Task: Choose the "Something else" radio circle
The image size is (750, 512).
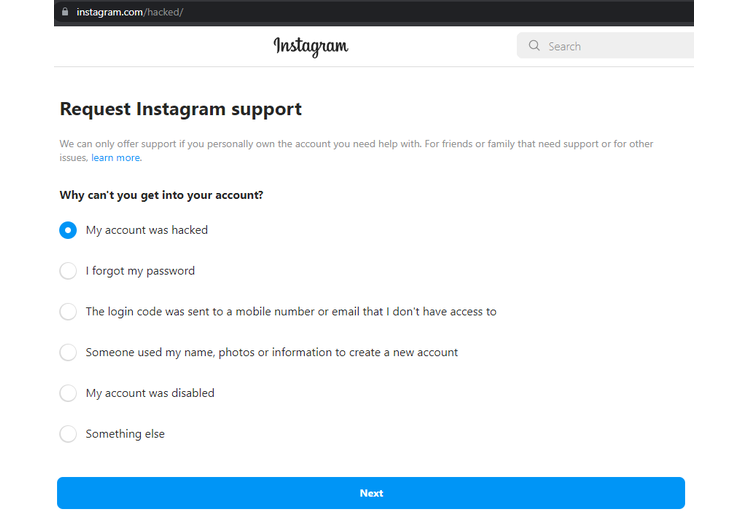Action: pos(68,434)
